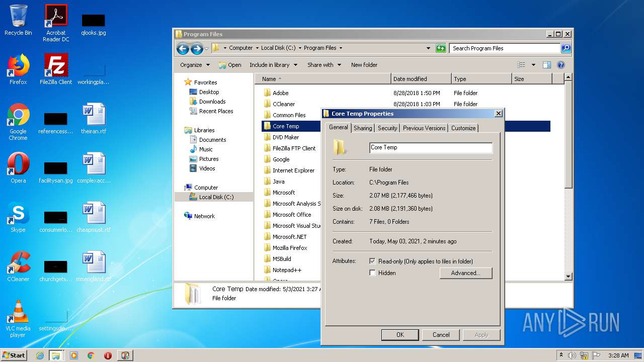Open the Customize tab

[463, 128]
